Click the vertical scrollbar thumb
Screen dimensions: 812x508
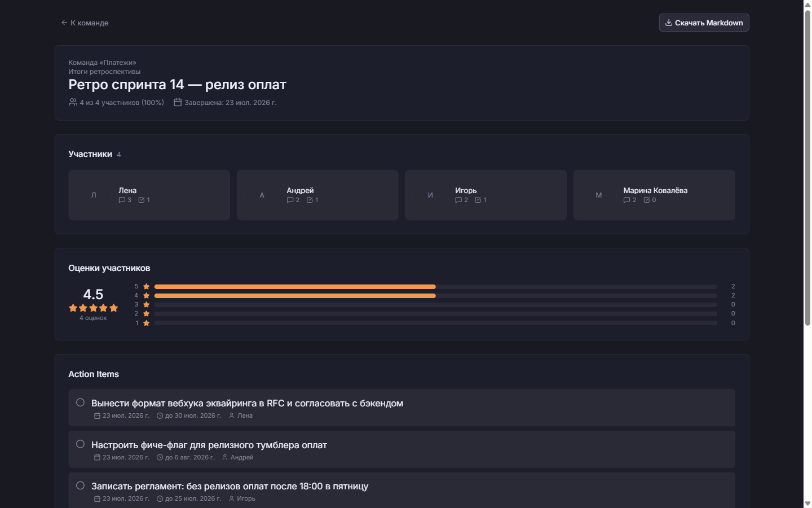click(807, 168)
